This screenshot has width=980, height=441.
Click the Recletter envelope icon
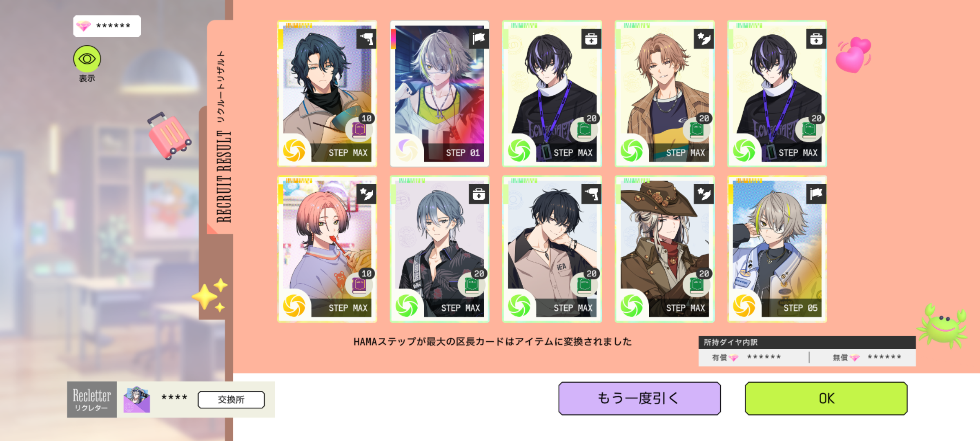[x=136, y=400]
